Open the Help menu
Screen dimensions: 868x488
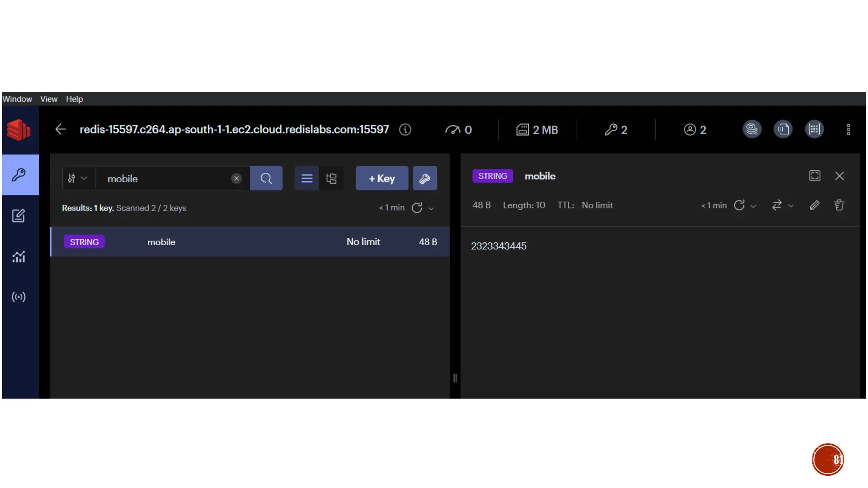tap(74, 99)
